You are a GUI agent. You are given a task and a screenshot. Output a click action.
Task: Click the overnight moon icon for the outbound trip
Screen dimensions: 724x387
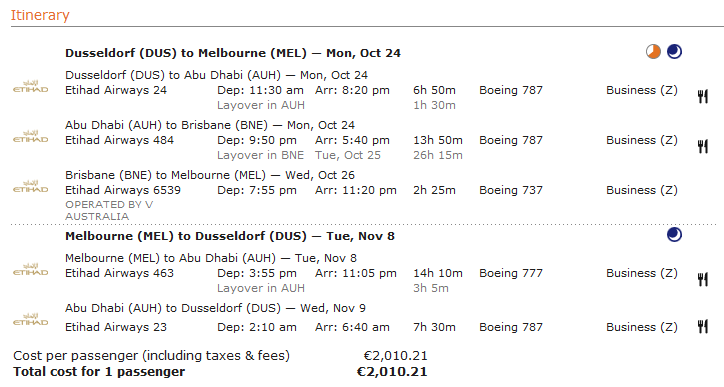674,52
